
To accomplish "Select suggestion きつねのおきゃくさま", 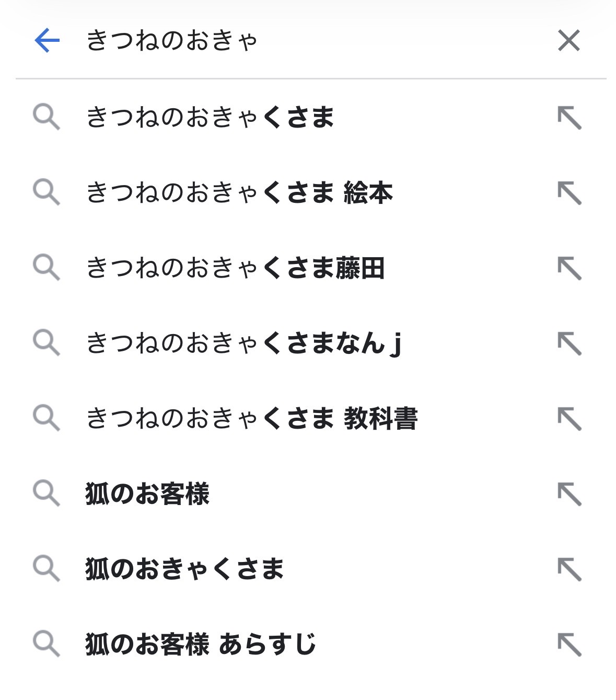I will click(x=210, y=117).
